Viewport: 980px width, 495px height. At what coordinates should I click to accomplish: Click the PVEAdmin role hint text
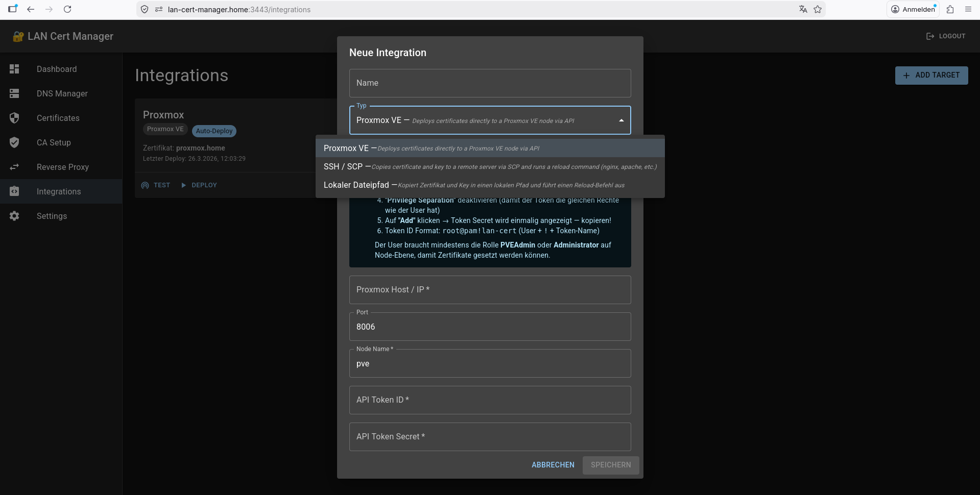(518, 245)
